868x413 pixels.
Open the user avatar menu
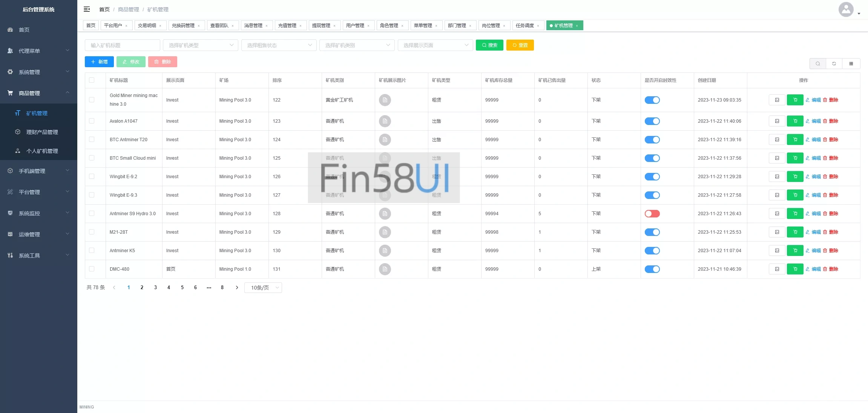[846, 9]
